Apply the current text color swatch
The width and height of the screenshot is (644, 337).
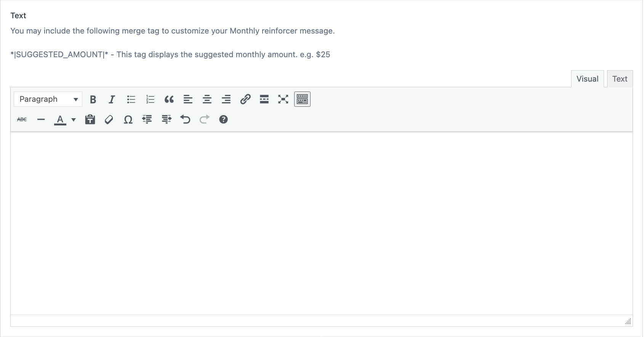60,120
